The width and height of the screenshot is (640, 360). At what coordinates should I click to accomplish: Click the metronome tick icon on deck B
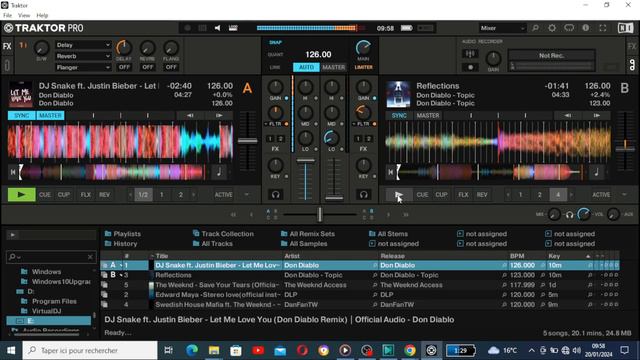pyautogui.click(x=597, y=172)
